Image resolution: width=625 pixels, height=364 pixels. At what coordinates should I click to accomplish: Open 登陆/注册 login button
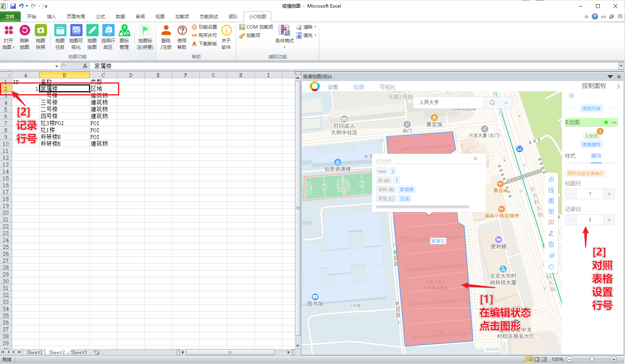click(166, 37)
